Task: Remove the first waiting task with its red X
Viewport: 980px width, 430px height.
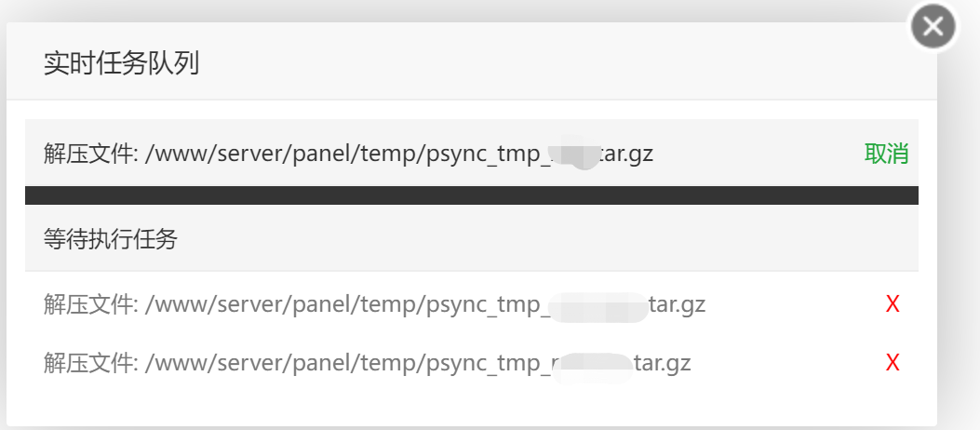Action: tap(893, 304)
